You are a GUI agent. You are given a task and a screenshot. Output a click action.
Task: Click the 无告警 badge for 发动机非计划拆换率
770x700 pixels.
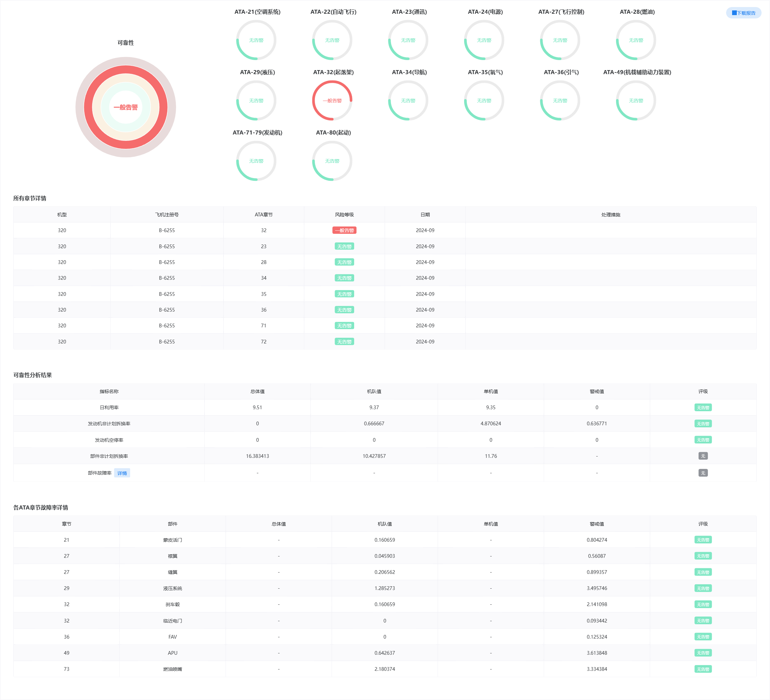703,424
